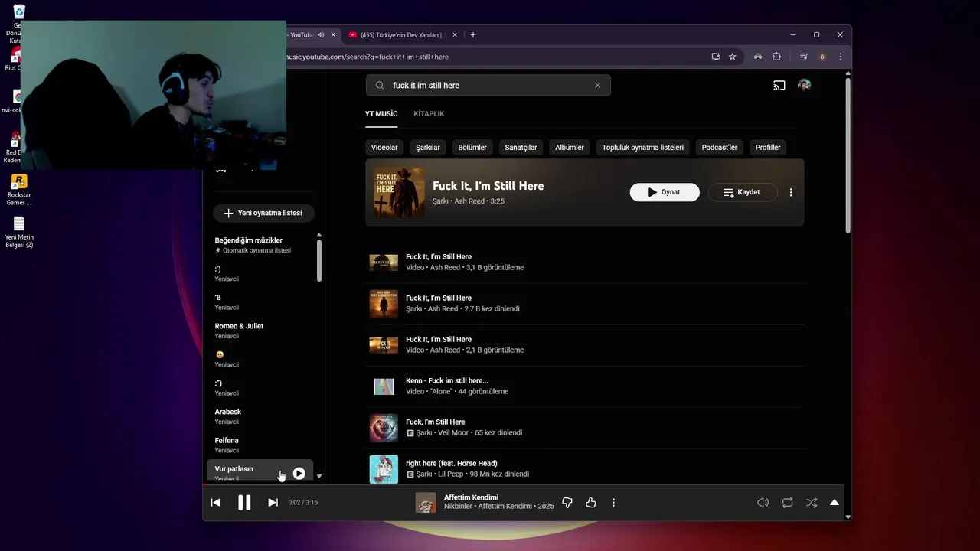Click Affettim Kendimi album art in player
980x551 pixels.
(426, 503)
